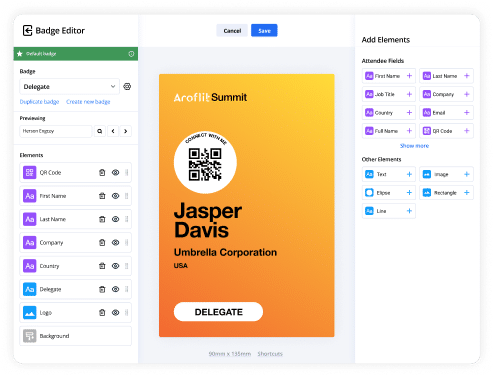Screen dimensions: 493x376
Task: Delete the Last Name element
Action: coord(102,219)
